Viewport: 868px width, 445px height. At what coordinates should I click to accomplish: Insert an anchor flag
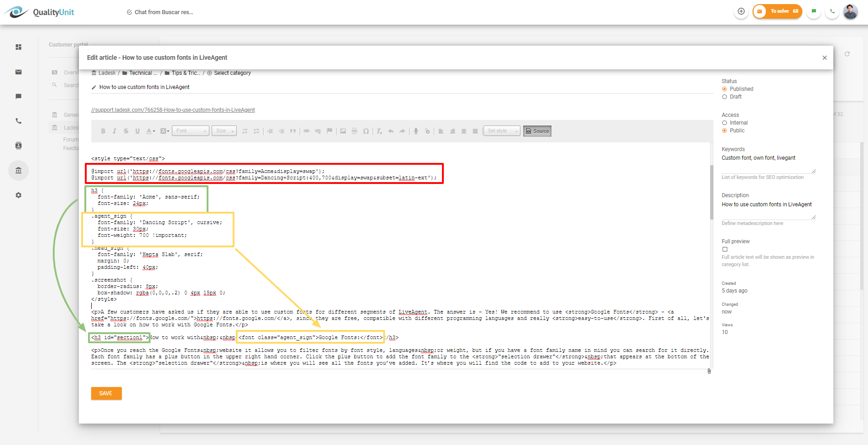pos(329,131)
